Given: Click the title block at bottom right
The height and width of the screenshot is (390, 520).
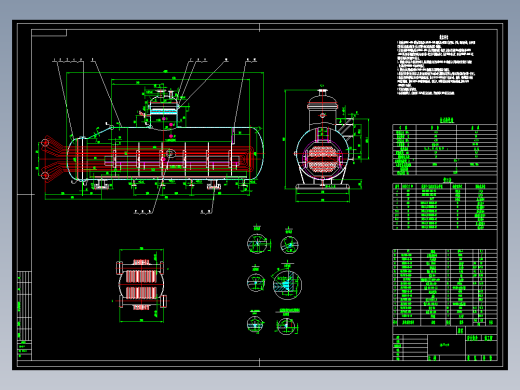Looking at the screenshot, I should (445, 343).
